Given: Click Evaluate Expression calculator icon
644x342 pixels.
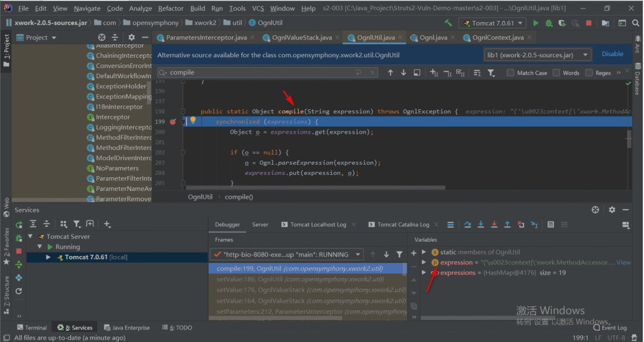Looking at the screenshot, I should [550, 224].
